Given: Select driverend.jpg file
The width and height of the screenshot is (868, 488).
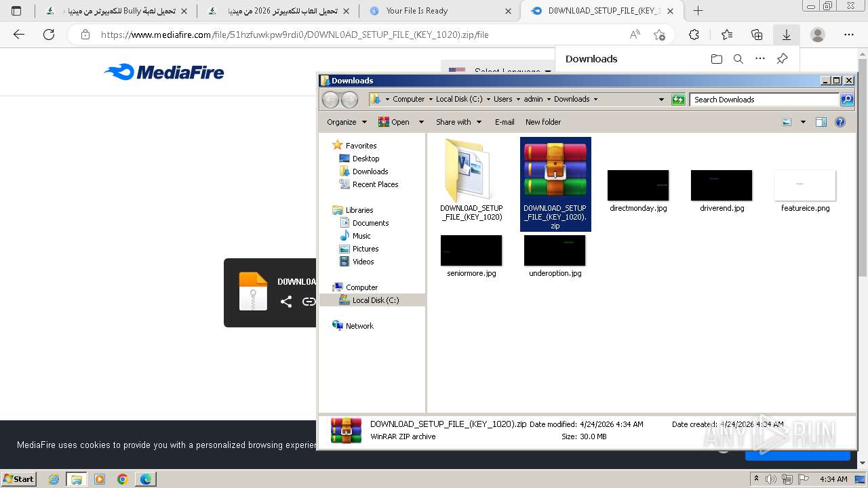Looking at the screenshot, I should coord(722,190).
